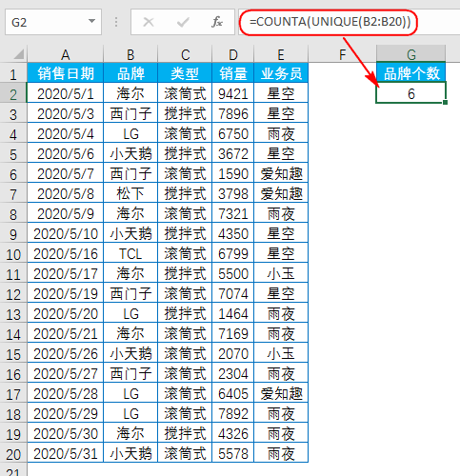Click sales value 7321
The height and width of the screenshot is (476, 460).
[233, 212]
